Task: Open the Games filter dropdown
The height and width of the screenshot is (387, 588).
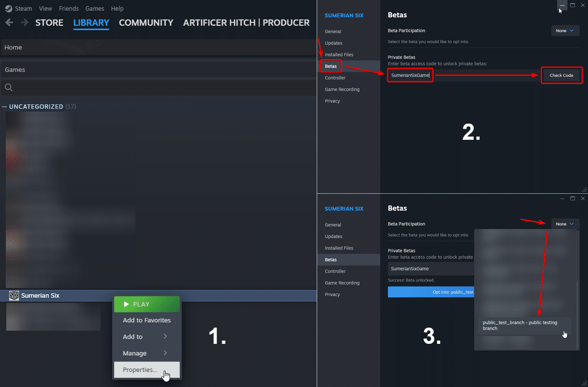Action: point(159,70)
